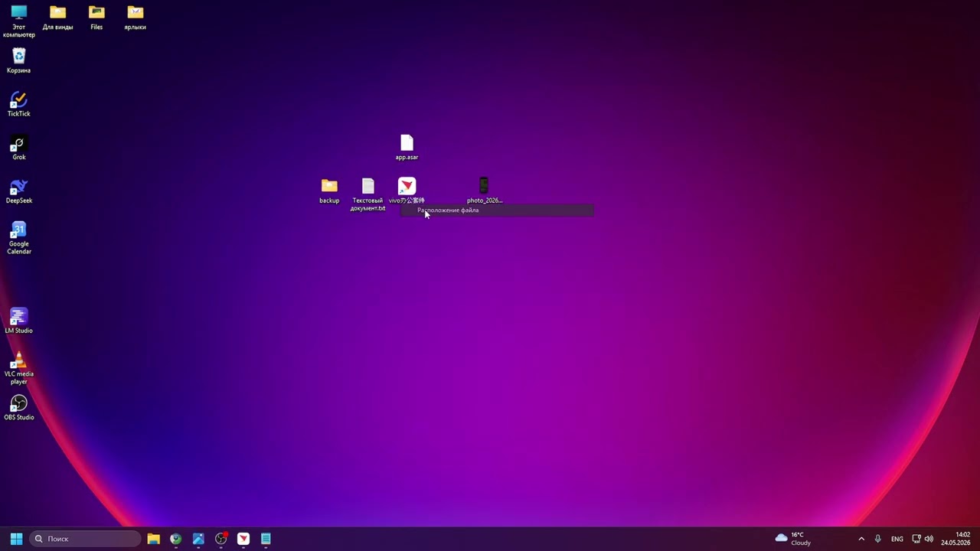The image size is (980, 551).
Task: Expand the hidden system tray icons
Action: 861,539
